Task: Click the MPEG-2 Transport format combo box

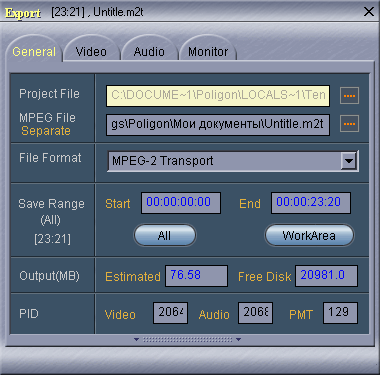Action: coord(233,161)
